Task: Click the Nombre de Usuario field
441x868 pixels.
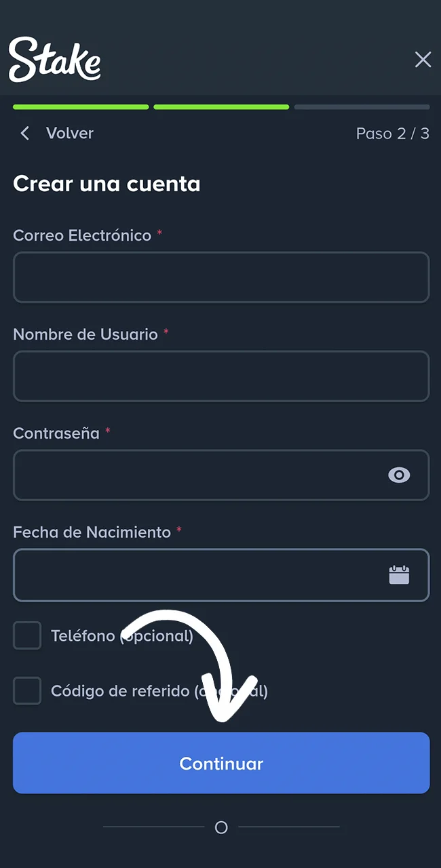Action: coord(221,376)
